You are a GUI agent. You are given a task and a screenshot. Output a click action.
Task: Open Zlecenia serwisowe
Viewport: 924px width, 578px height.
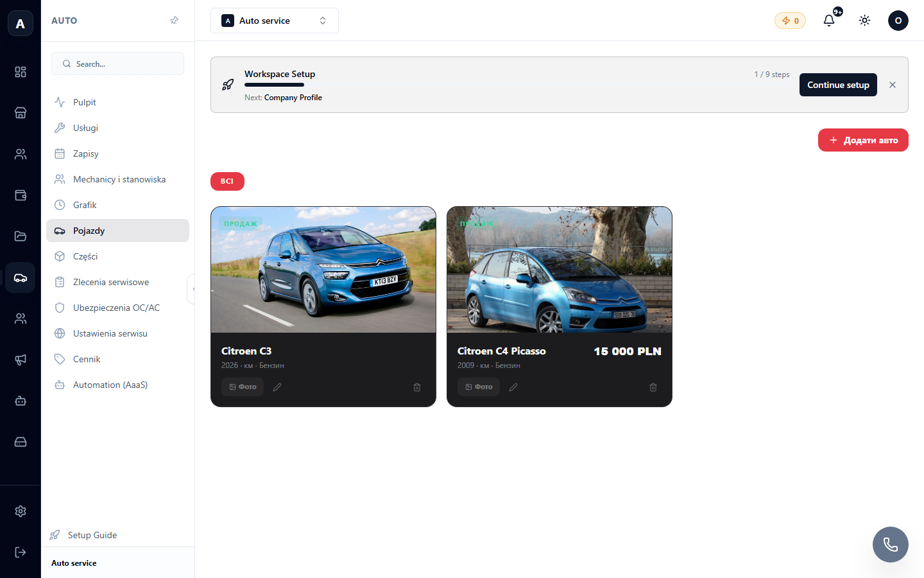click(117, 282)
